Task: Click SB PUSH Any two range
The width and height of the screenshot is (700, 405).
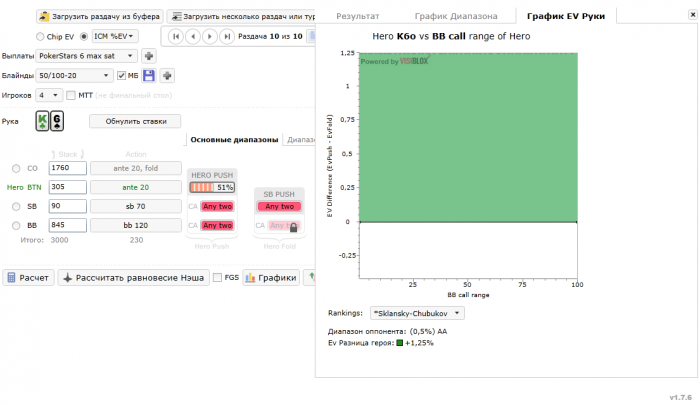Action: click(x=279, y=206)
